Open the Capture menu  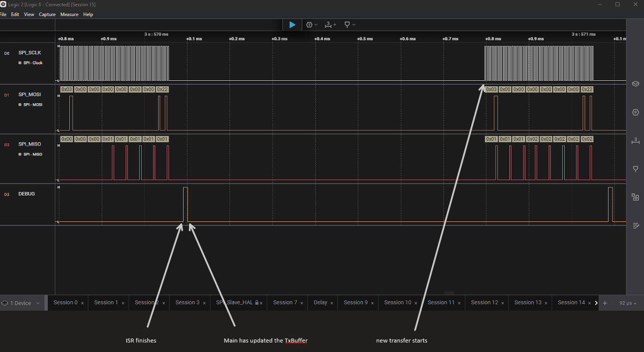click(x=47, y=14)
